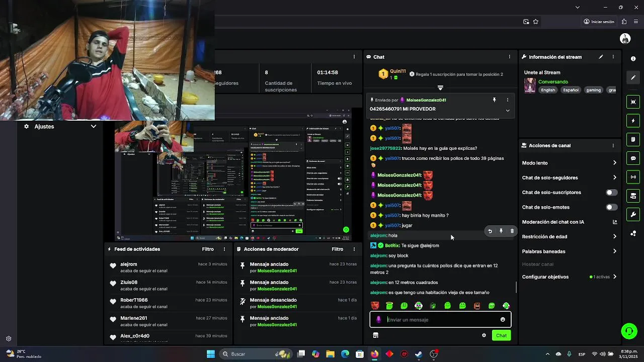Screen dimensions: 644x362
Task: Click pin icon on pinned message header
Action: pos(494,100)
